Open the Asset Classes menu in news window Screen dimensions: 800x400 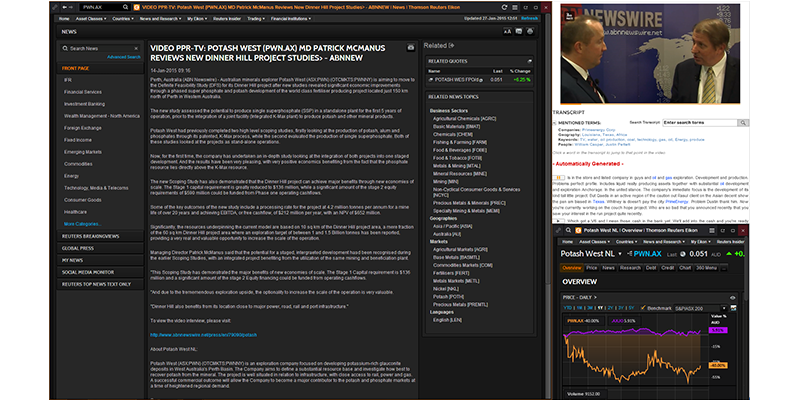coord(92,19)
